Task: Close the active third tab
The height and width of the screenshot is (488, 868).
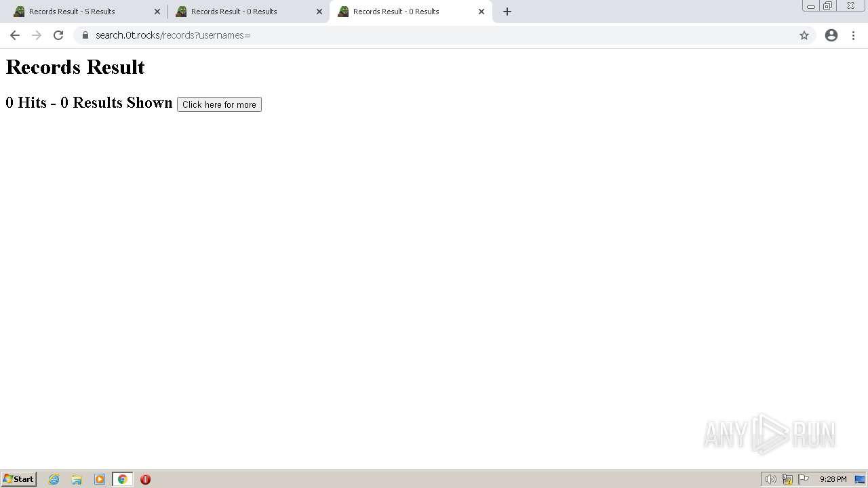Action: click(x=481, y=12)
